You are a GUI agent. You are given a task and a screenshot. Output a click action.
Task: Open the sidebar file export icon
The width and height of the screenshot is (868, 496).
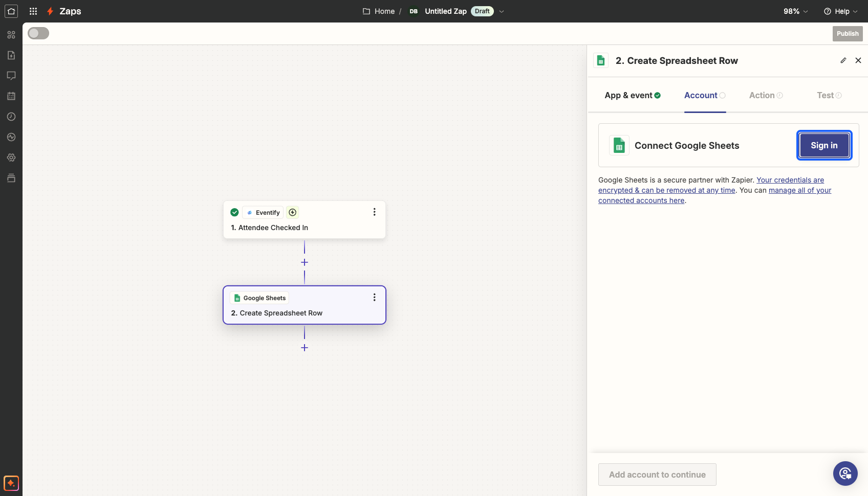point(11,55)
